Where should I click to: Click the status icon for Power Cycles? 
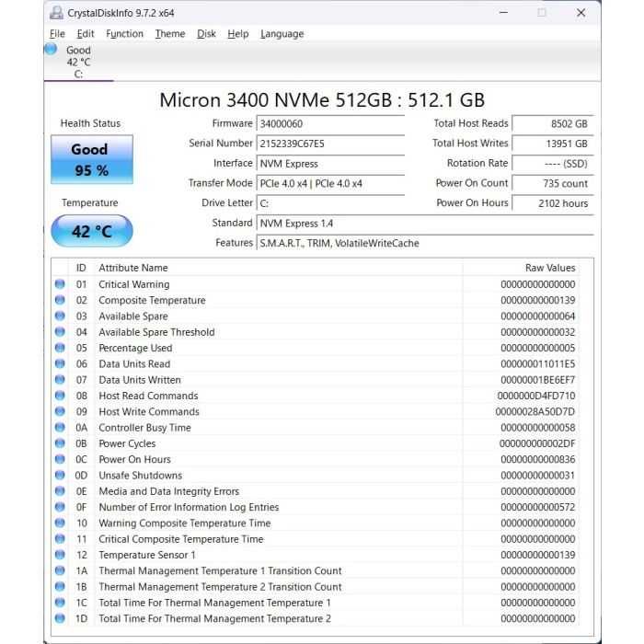pos(60,443)
